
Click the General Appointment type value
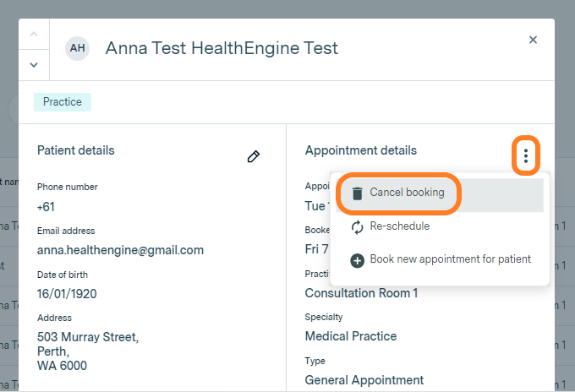[x=364, y=380]
